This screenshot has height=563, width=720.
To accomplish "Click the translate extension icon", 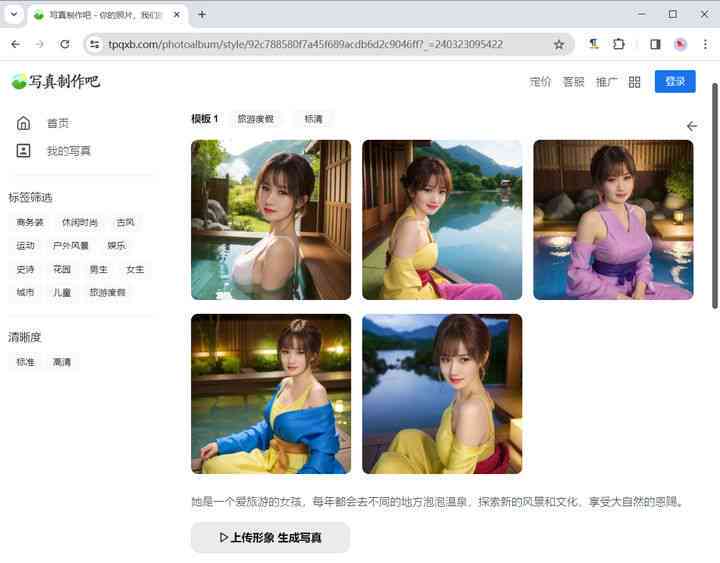I will (x=594, y=44).
